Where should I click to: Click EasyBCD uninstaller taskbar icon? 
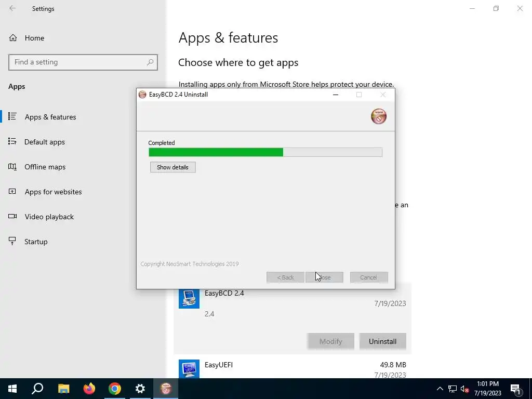[x=166, y=389]
